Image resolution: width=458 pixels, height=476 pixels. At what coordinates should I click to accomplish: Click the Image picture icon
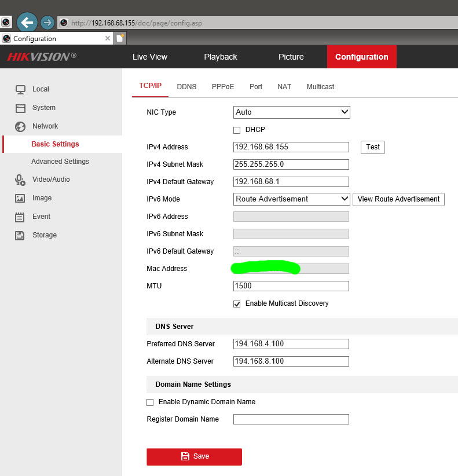[x=20, y=198]
